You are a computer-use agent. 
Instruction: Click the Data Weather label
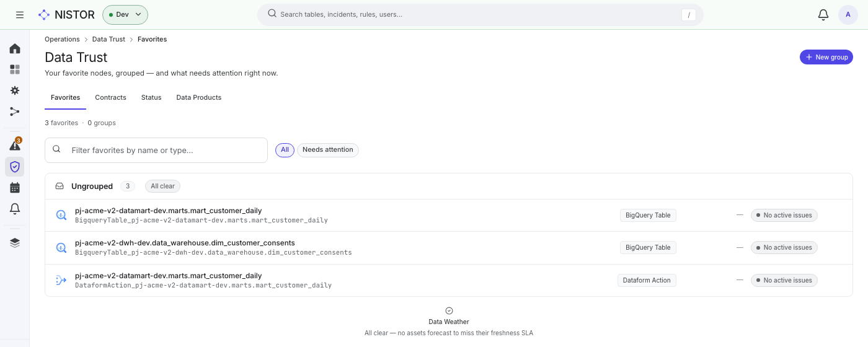click(x=449, y=322)
